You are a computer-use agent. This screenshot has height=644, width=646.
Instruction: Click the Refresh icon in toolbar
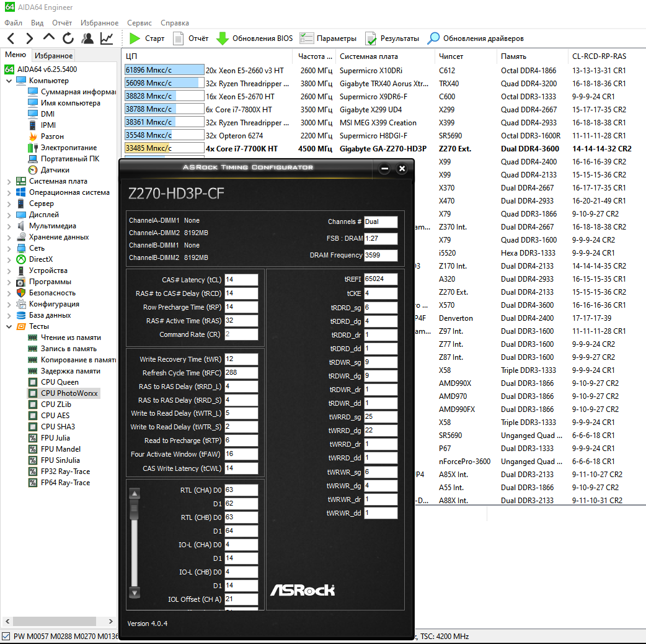pos(68,38)
